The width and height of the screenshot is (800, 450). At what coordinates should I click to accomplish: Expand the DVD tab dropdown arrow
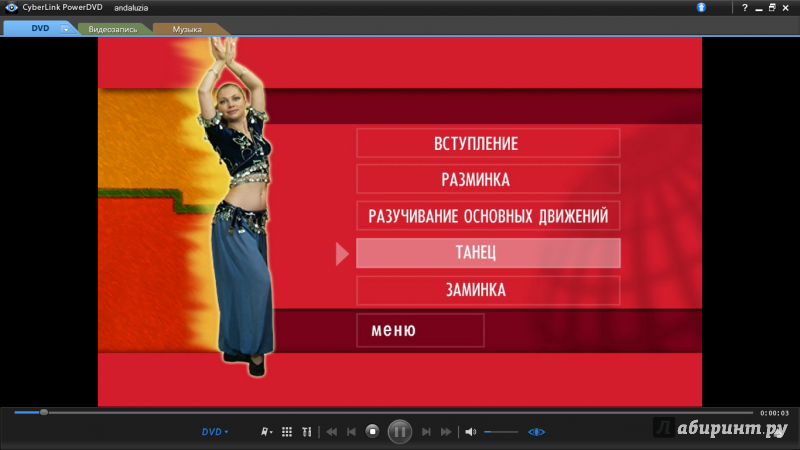pyautogui.click(x=66, y=30)
